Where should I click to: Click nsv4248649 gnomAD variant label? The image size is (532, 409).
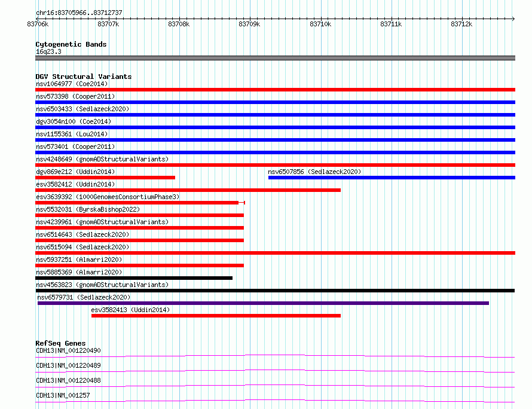[102, 159]
